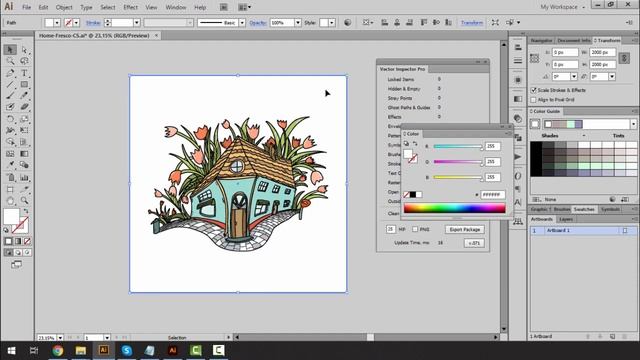This screenshot has width=640, height=360.
Task: Select the Shape Builder tool
Action: (x=10, y=142)
